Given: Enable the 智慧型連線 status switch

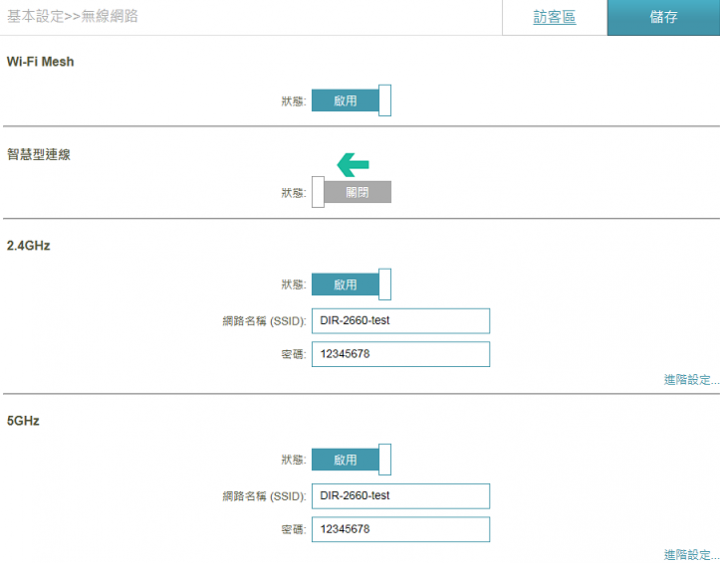Looking at the screenshot, I should click(x=351, y=192).
